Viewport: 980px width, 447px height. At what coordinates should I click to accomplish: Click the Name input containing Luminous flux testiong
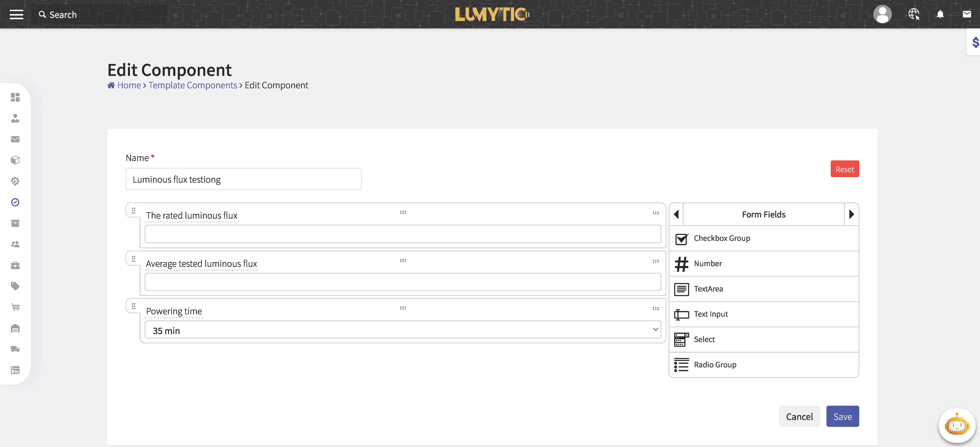[x=243, y=179]
